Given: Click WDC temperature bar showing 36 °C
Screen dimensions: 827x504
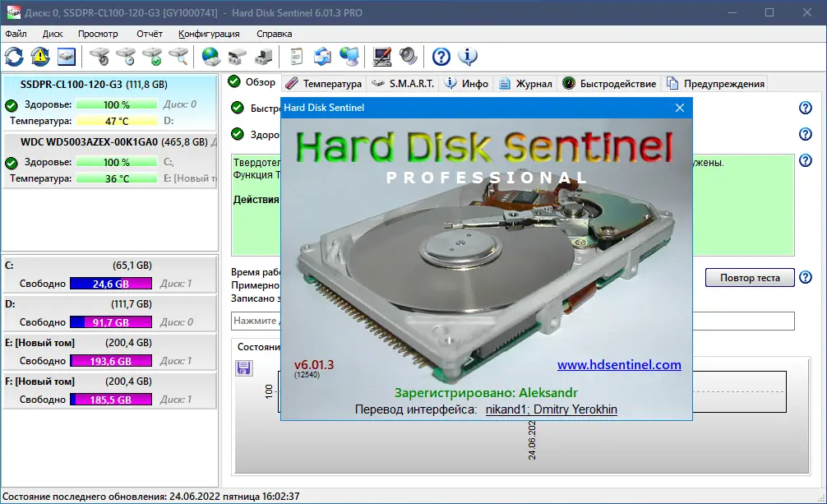Looking at the screenshot, I should click(117, 178).
